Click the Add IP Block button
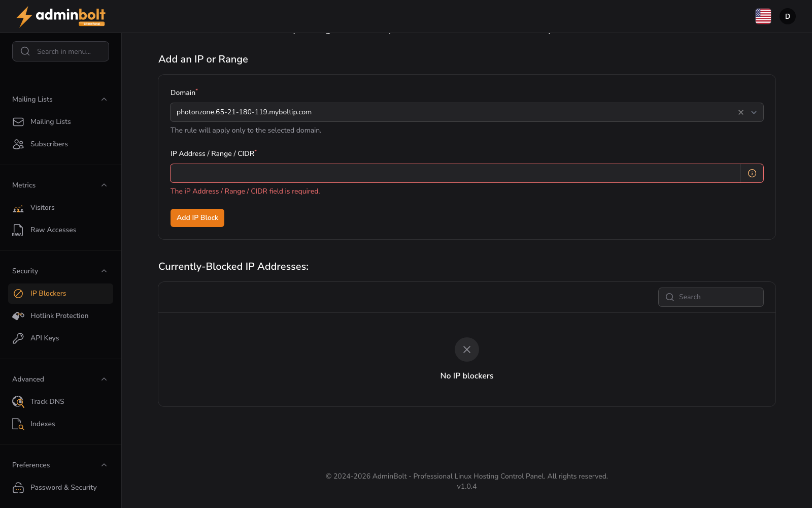Image resolution: width=812 pixels, height=508 pixels. tap(197, 218)
